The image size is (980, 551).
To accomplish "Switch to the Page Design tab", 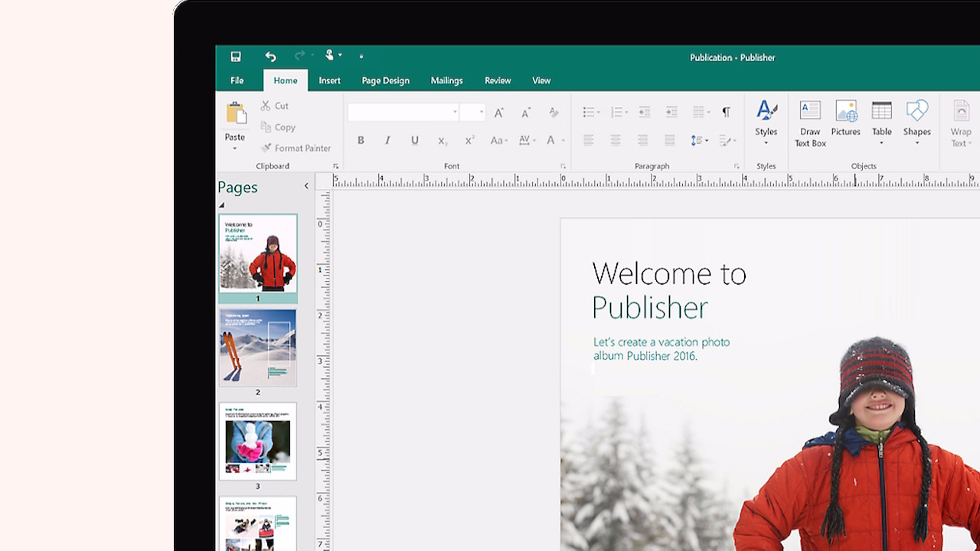I will (385, 80).
